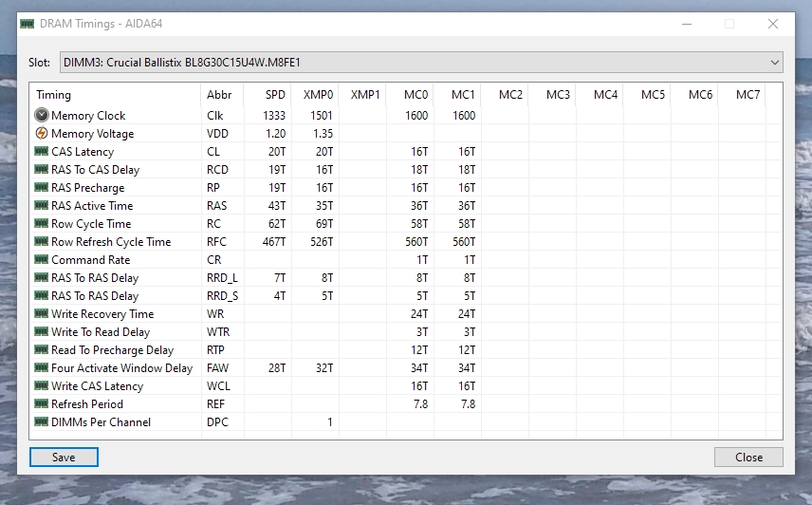Click the MC0 Refresh Period value 7.8
This screenshot has height=505, width=812.
pos(420,404)
